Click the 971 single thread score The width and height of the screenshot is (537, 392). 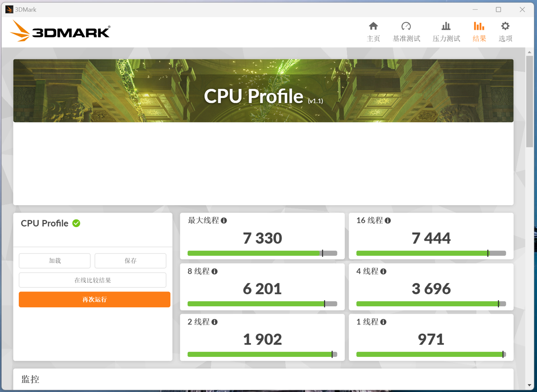431,339
